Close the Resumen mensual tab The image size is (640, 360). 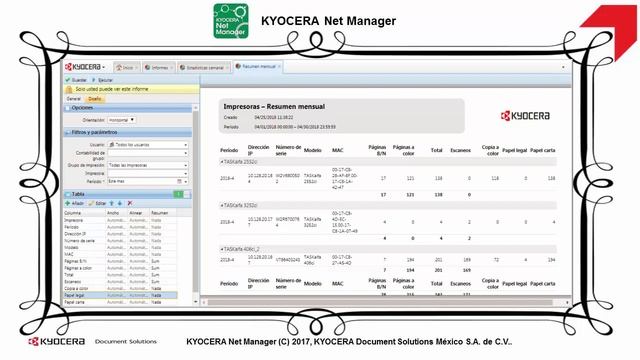(280, 67)
